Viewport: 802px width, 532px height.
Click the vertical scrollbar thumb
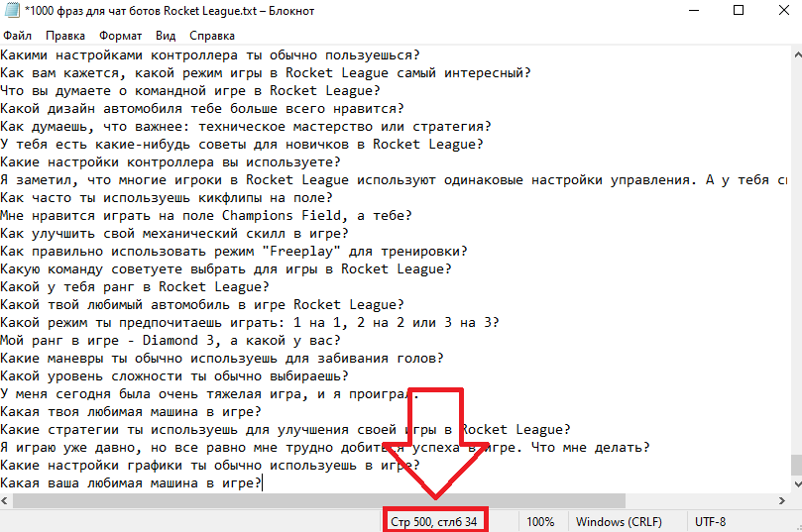[797, 465]
